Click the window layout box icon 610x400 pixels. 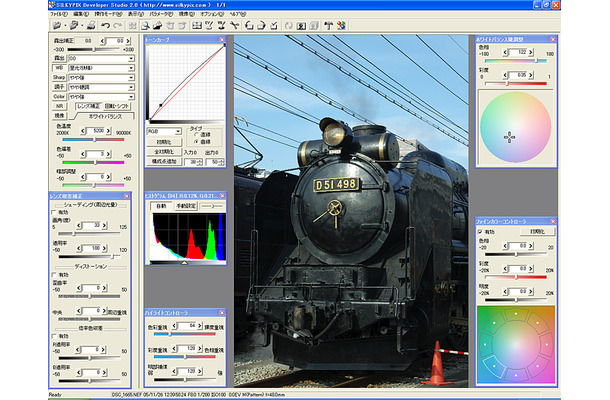point(197,26)
